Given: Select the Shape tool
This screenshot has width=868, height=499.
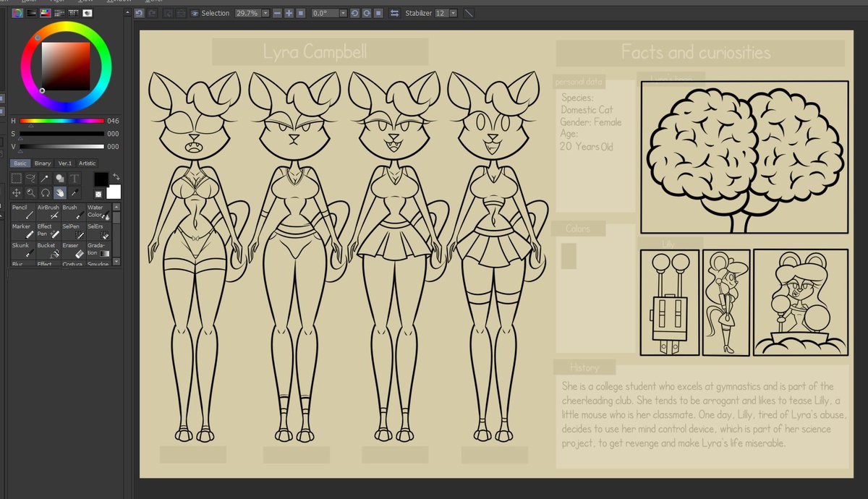Looking at the screenshot, I should tap(59, 179).
